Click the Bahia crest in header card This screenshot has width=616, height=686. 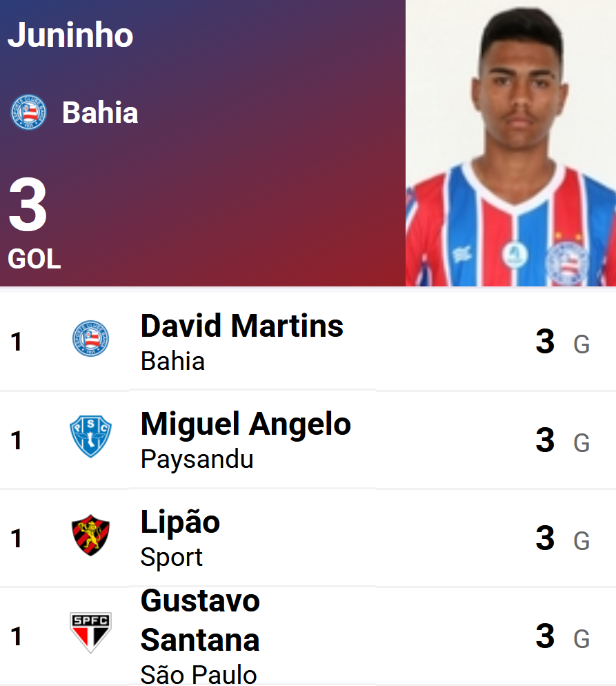point(28,112)
